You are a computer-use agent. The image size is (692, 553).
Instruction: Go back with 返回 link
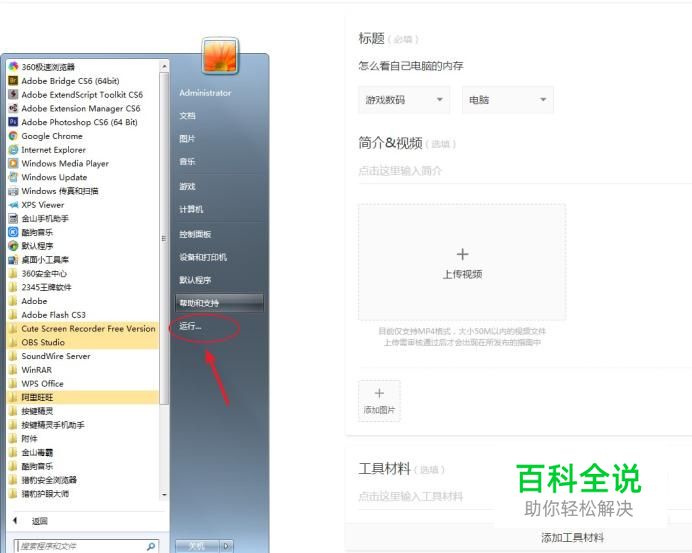click(39, 521)
